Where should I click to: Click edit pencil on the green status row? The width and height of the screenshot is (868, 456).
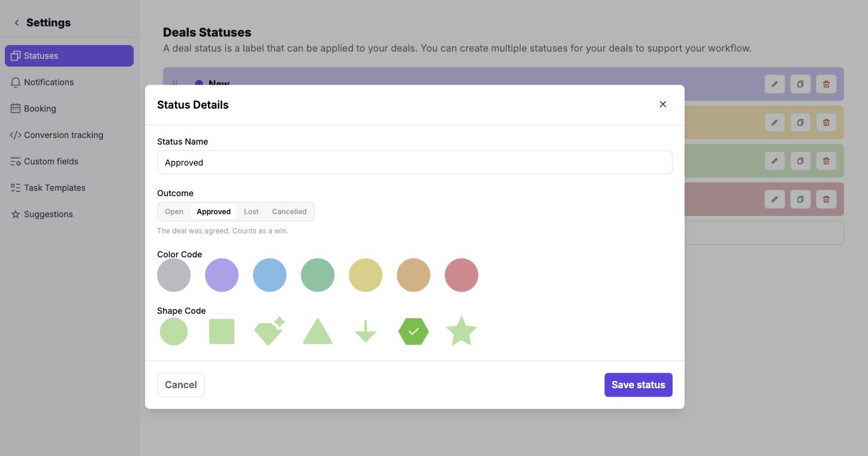pyautogui.click(x=774, y=161)
